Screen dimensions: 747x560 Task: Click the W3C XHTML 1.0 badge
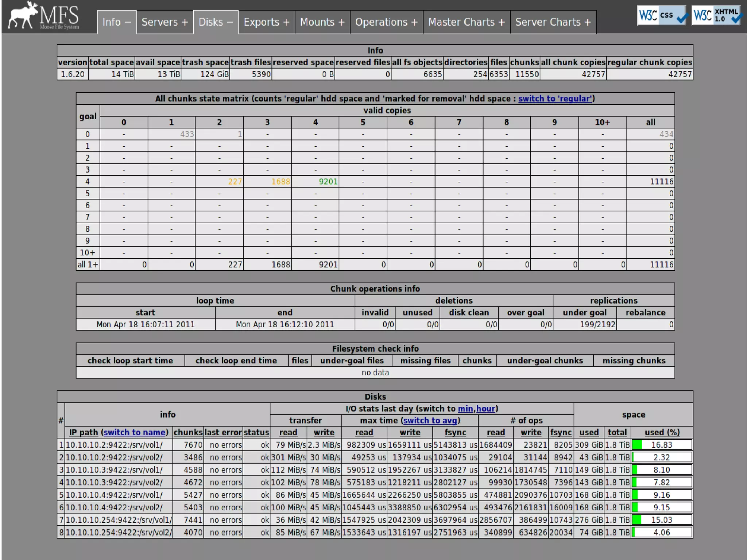pos(716,15)
